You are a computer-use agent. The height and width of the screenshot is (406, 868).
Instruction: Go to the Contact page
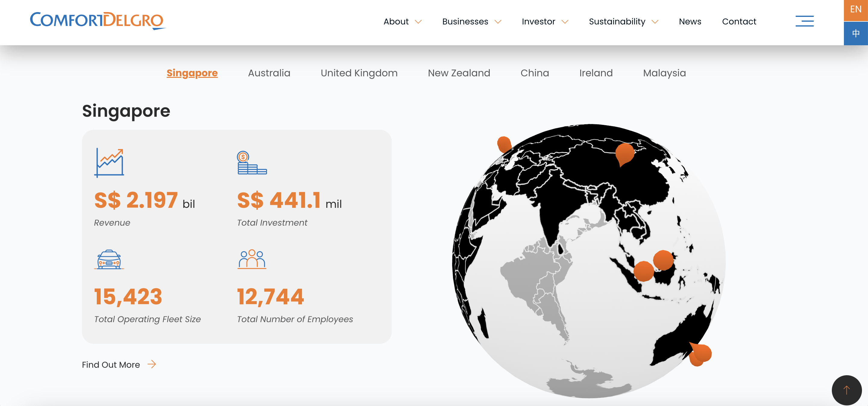point(739,22)
